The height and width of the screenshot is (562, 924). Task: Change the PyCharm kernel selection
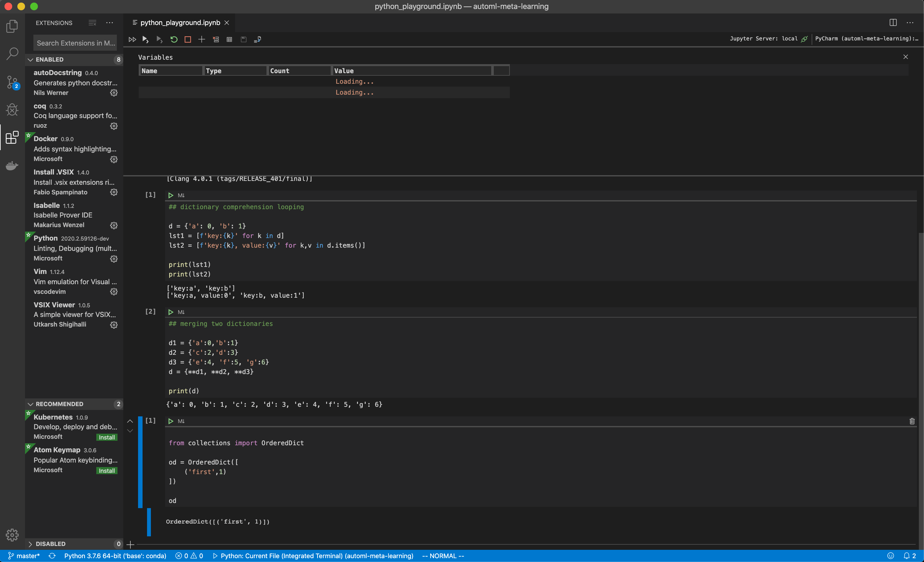click(x=866, y=38)
